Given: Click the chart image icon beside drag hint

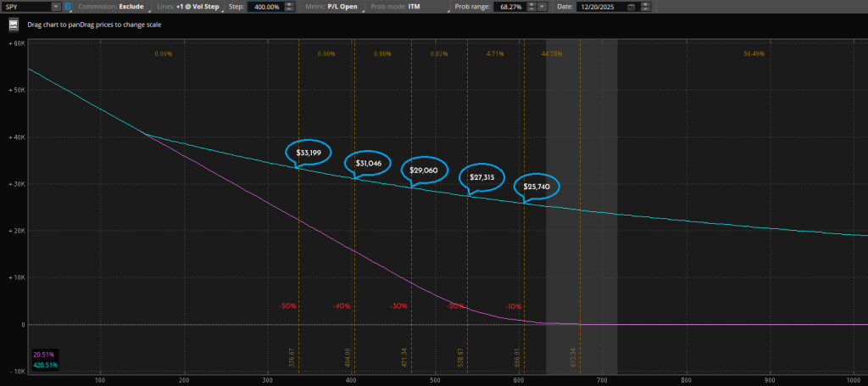Looking at the screenshot, I should (x=14, y=25).
